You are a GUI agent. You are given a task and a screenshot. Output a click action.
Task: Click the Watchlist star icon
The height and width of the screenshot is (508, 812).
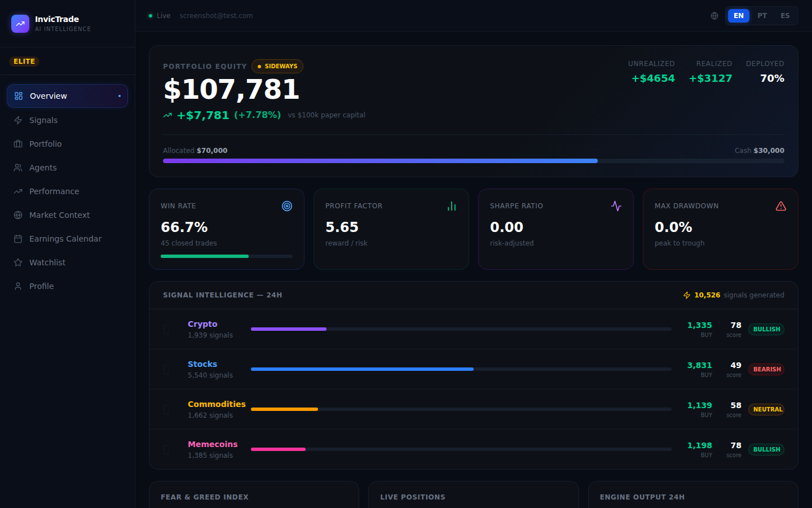17,262
